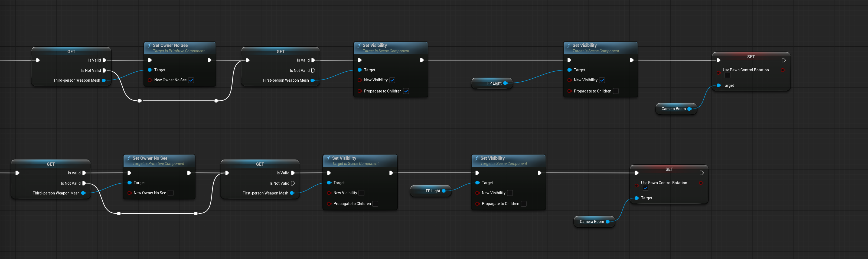Click upper Set Owner No See node header
Viewport: 868px width, 259px height.
pos(180,48)
